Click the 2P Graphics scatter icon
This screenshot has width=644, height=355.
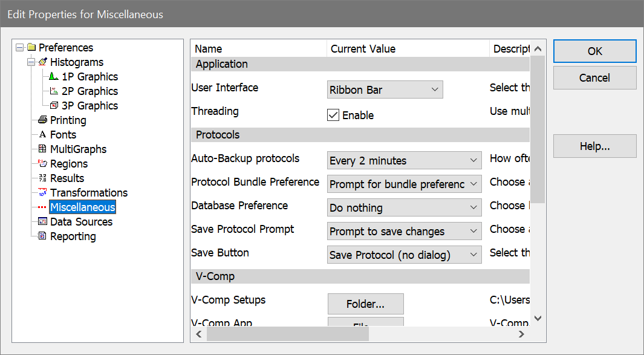coord(54,91)
